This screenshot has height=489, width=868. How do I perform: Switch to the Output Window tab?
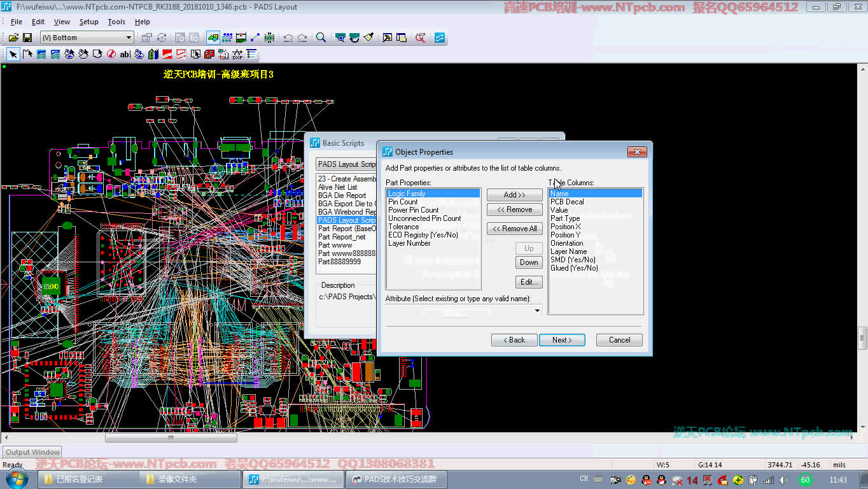click(x=32, y=452)
